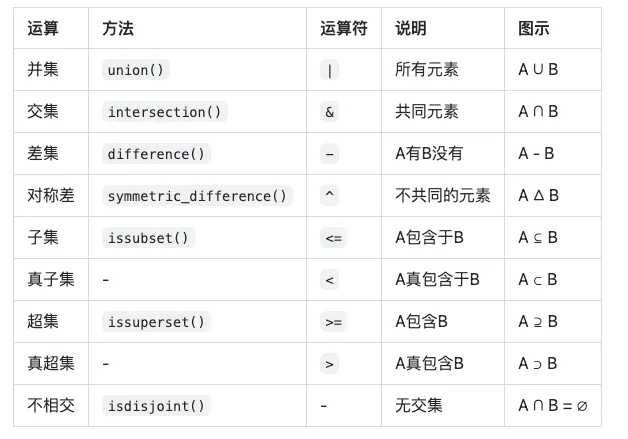Viewport: 628px width, 439px height.
Task: Select the difference() code snippet
Action: pyautogui.click(x=156, y=154)
